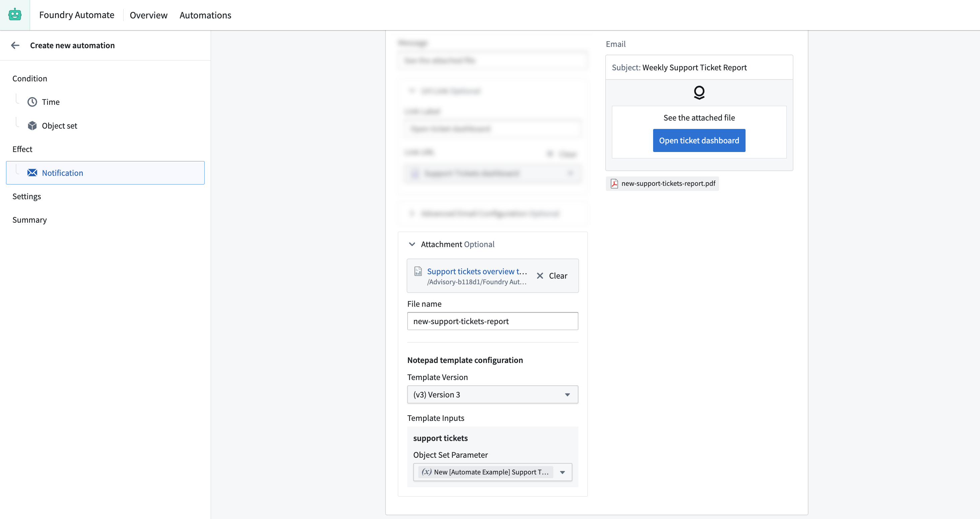The image size is (980, 519).
Task: Click the email attachment PDF icon
Action: coord(614,183)
